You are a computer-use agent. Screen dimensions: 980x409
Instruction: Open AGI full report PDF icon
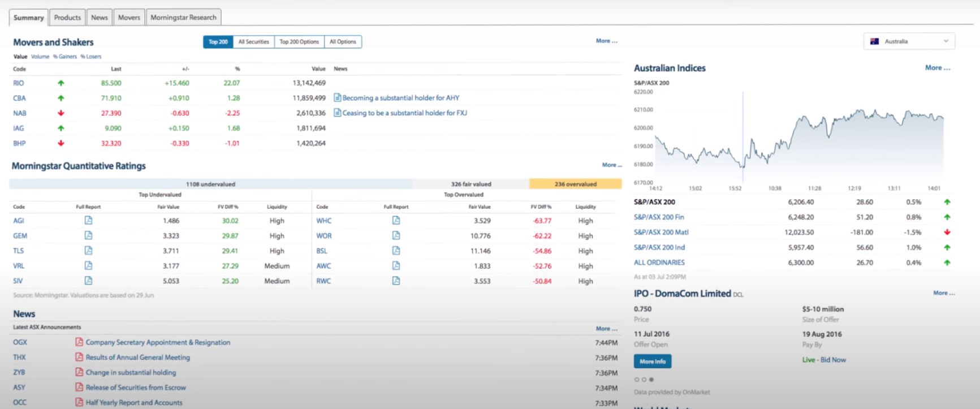coord(88,221)
